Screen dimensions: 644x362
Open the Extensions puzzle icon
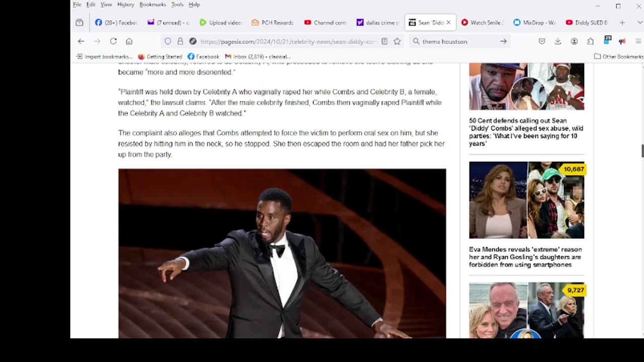[x=590, y=41]
